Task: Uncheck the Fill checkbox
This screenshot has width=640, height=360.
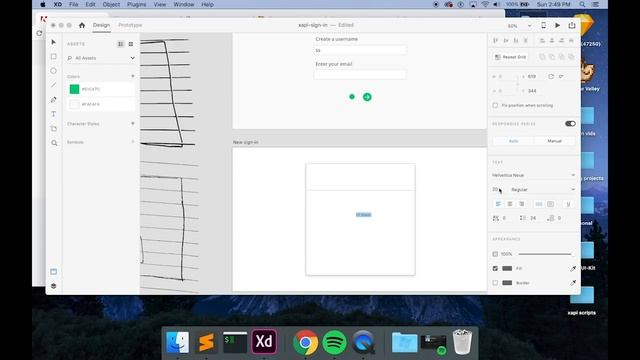Action: point(495,269)
